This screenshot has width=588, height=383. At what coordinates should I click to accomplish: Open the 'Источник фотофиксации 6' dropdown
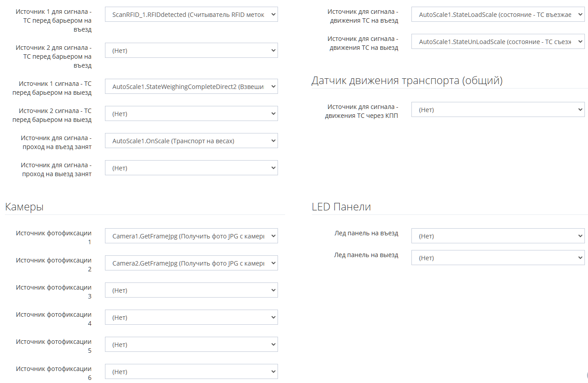click(191, 372)
